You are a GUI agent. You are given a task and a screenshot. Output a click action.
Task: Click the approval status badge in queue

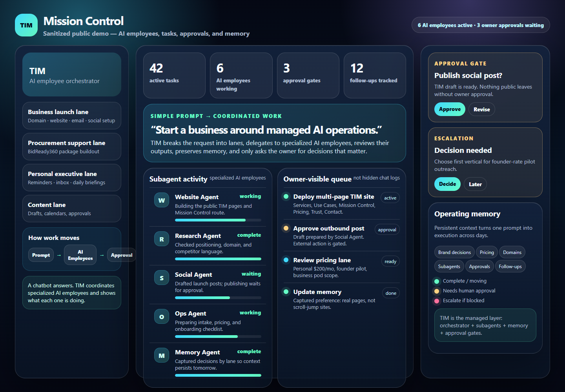(x=387, y=230)
